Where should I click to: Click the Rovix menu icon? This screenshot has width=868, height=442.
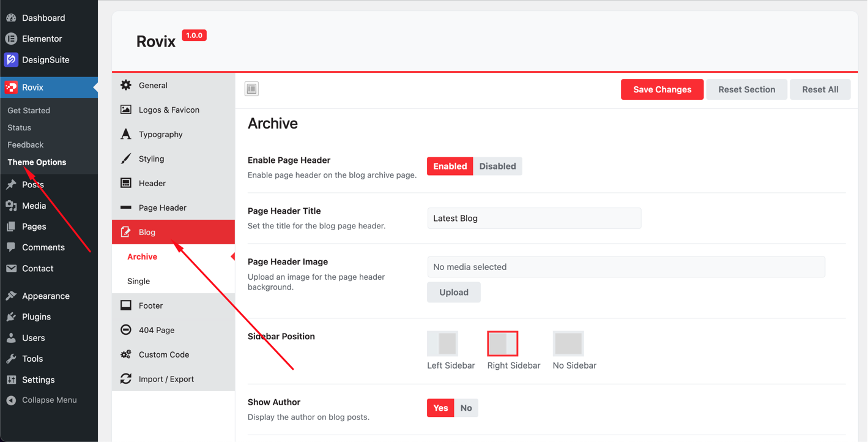pos(11,88)
